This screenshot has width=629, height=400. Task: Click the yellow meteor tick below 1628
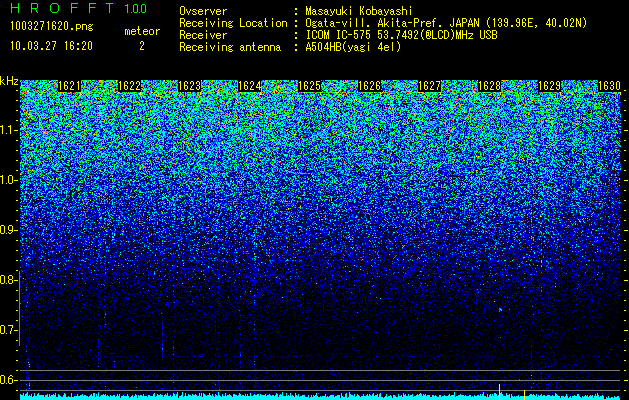[x=499, y=391]
